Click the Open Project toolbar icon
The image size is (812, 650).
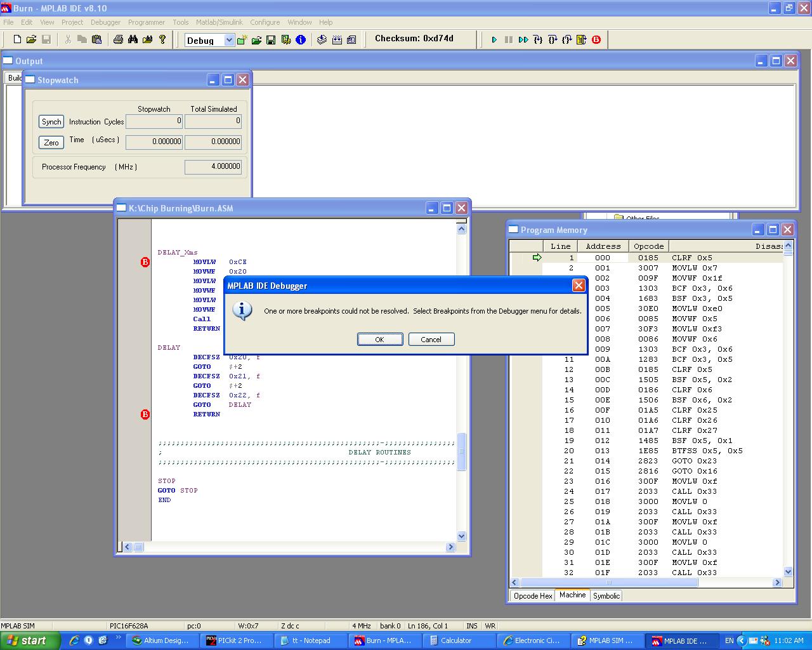tap(256, 40)
